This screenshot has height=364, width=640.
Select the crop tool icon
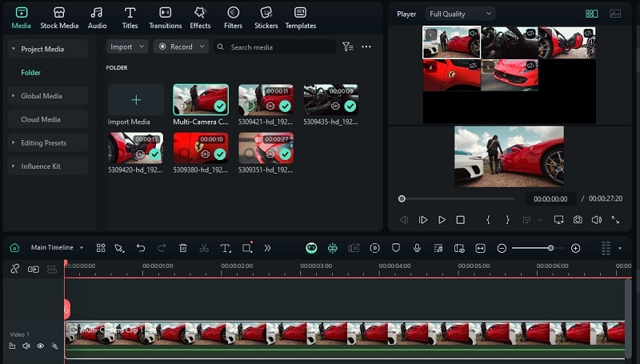coord(247,248)
